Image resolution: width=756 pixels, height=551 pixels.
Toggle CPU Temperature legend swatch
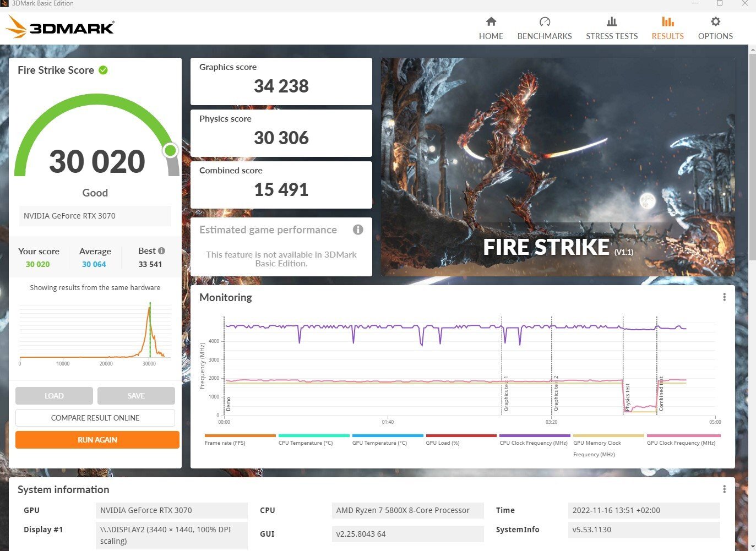[x=314, y=435]
